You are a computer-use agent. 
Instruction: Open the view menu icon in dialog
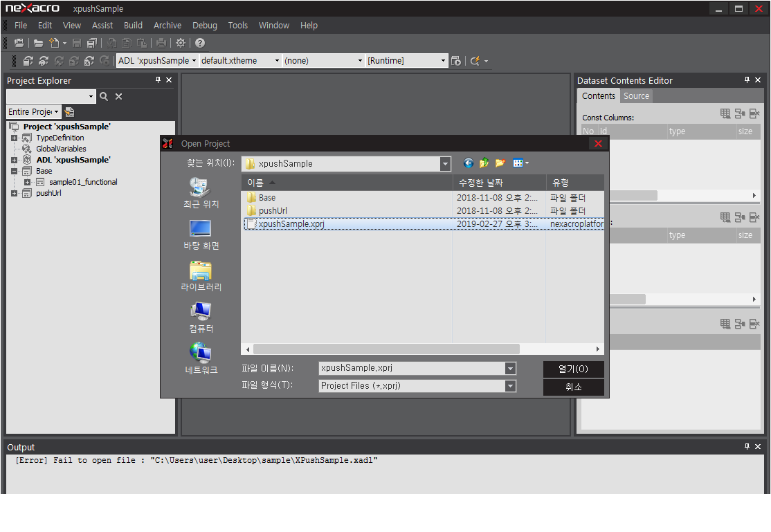pos(520,163)
